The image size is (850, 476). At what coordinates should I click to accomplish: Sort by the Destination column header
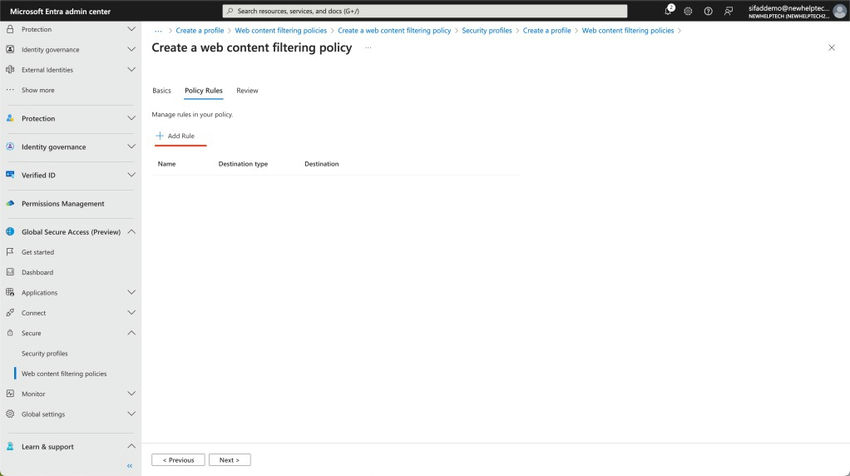[321, 164]
